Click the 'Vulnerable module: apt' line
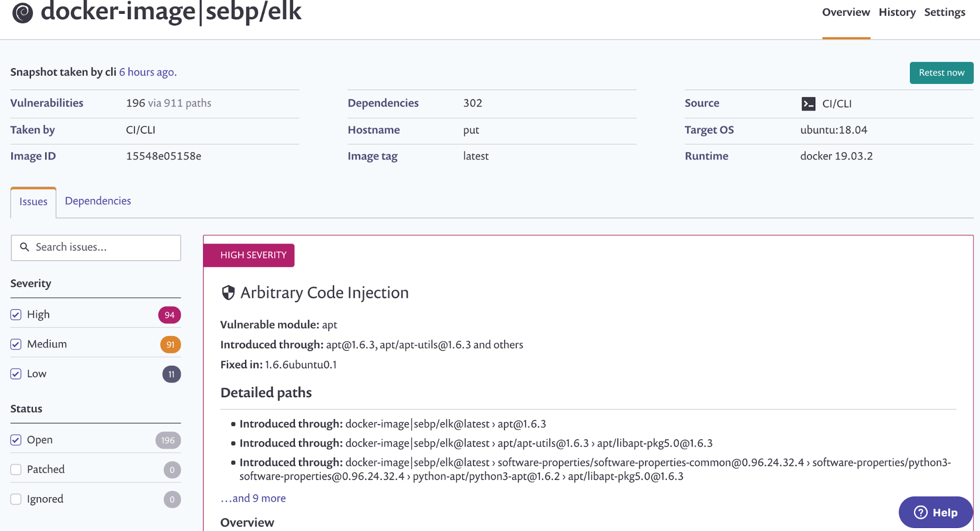The width and height of the screenshot is (980, 531). click(278, 325)
